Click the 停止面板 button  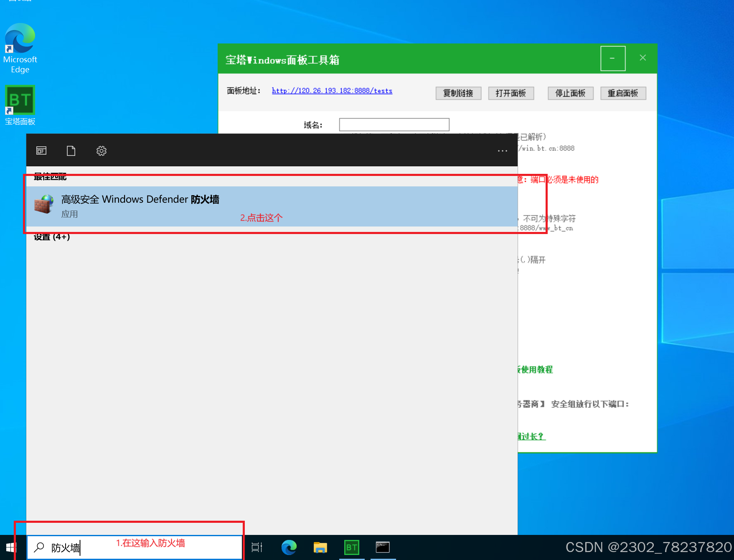[570, 93]
